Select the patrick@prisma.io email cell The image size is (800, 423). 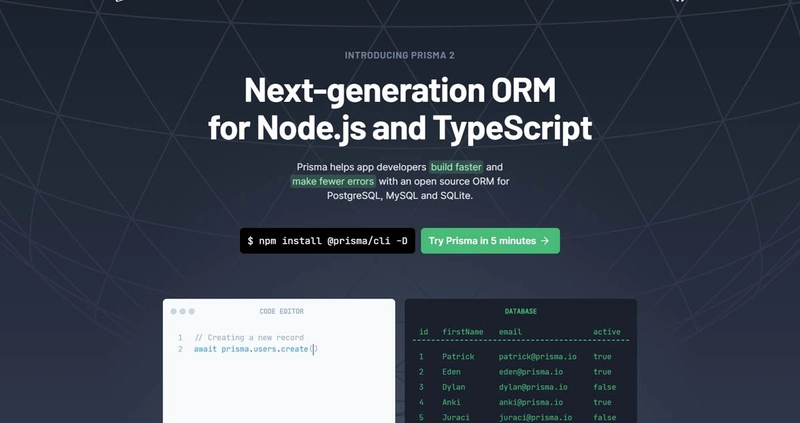[538, 357]
